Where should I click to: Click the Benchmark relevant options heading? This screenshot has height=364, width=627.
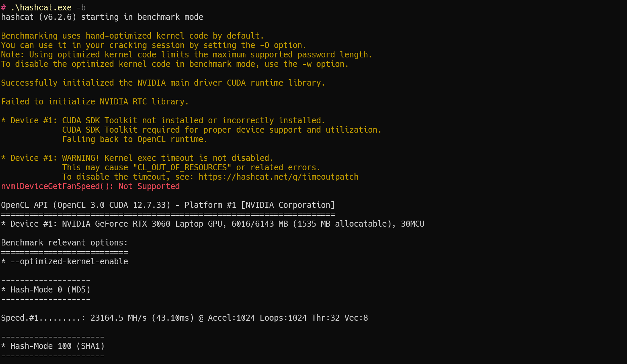point(64,243)
